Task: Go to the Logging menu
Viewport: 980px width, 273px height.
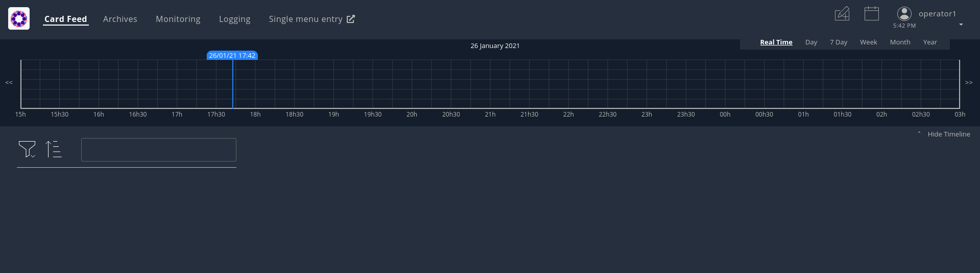Action: click(234, 19)
